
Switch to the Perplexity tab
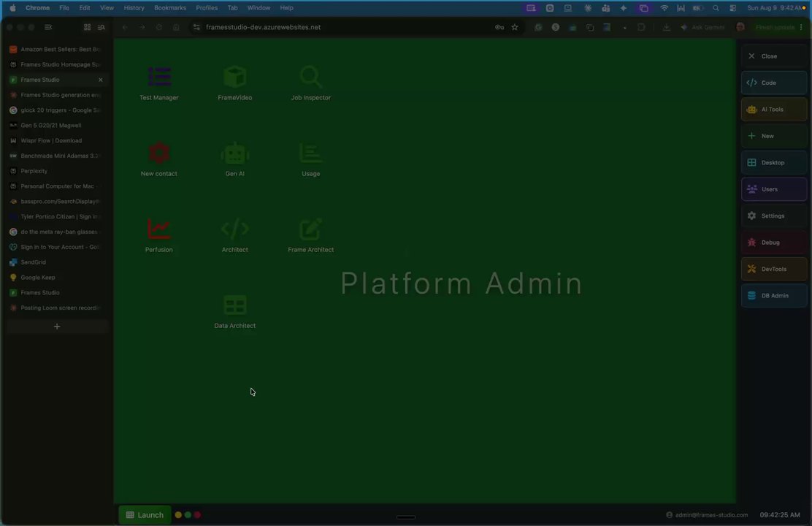coord(56,171)
